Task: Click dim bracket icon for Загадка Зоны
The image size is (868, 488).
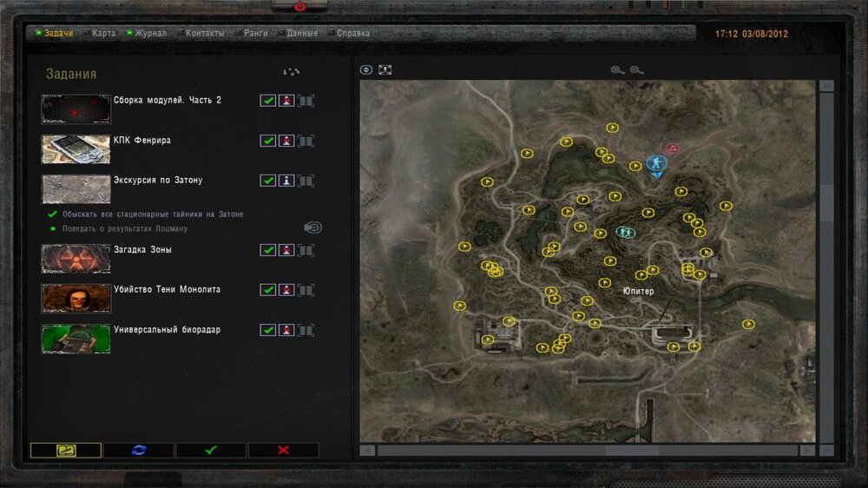Action: pos(306,250)
